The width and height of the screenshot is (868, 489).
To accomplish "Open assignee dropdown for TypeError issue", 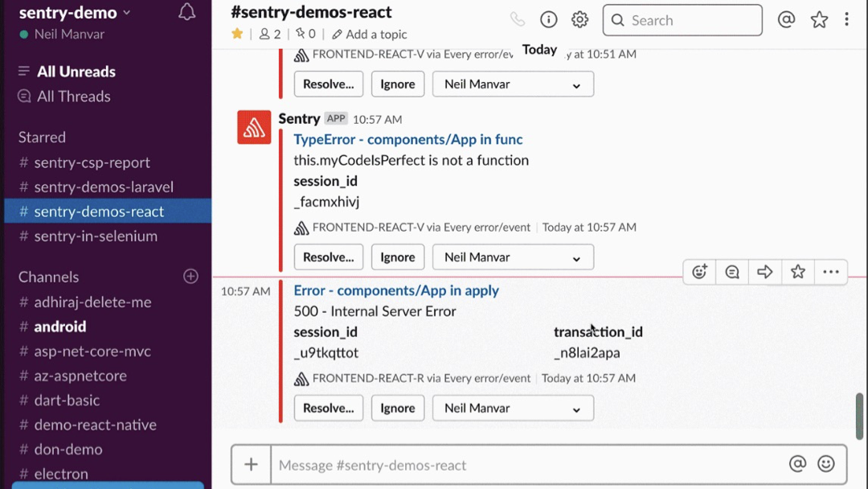I will pos(513,257).
